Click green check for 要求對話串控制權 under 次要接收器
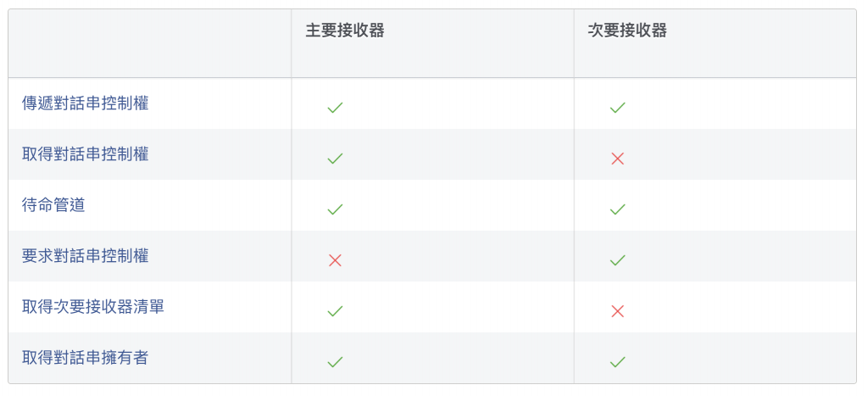868x396 pixels. click(617, 260)
